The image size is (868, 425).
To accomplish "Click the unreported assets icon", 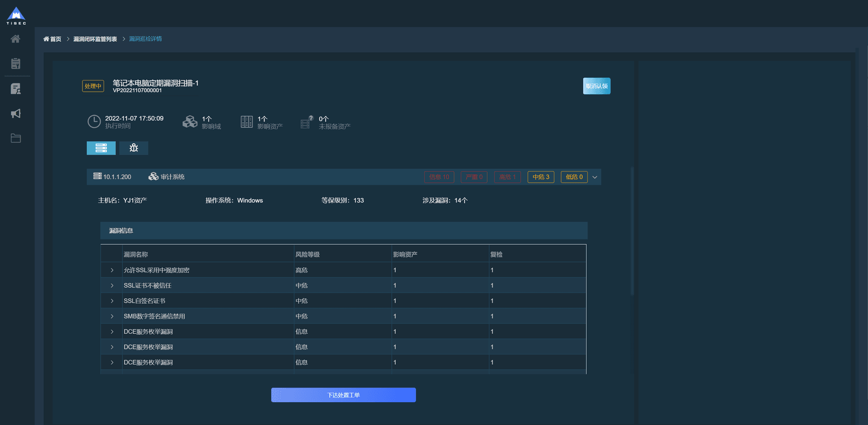I will [x=307, y=122].
